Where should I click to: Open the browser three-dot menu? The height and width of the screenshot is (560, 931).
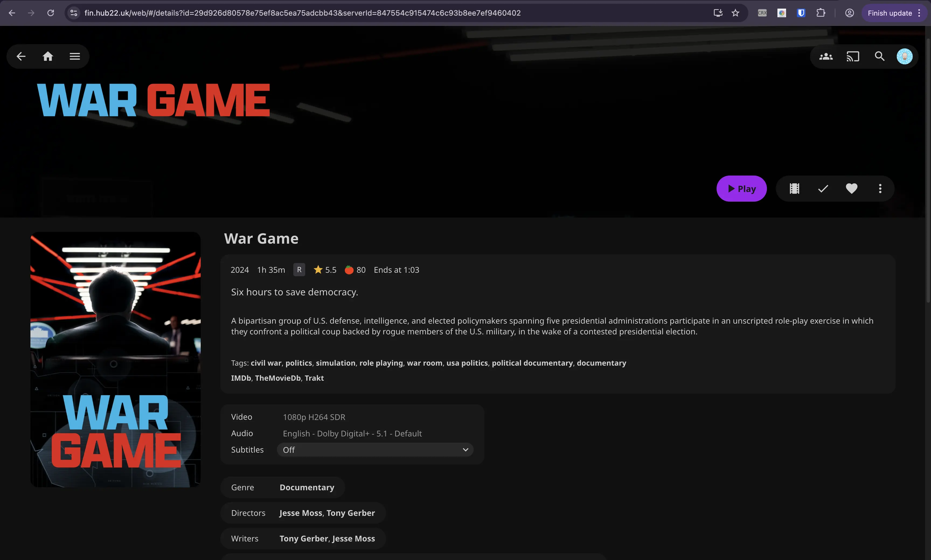tap(920, 12)
